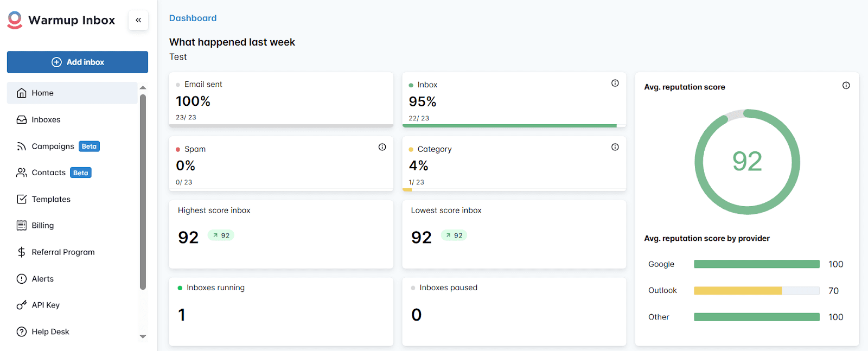Open the Help Desk link
Image resolution: width=868 pixels, height=351 pixels.
pos(50,331)
